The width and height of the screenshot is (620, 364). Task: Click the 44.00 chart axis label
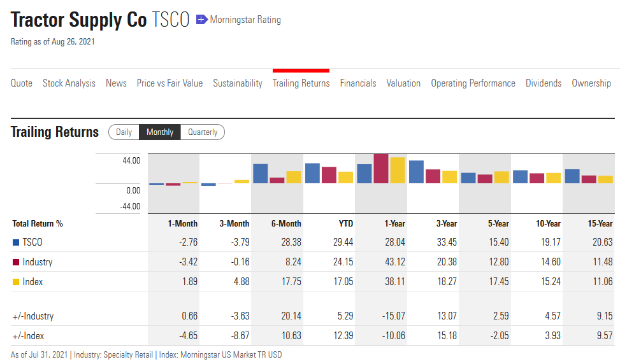click(131, 160)
